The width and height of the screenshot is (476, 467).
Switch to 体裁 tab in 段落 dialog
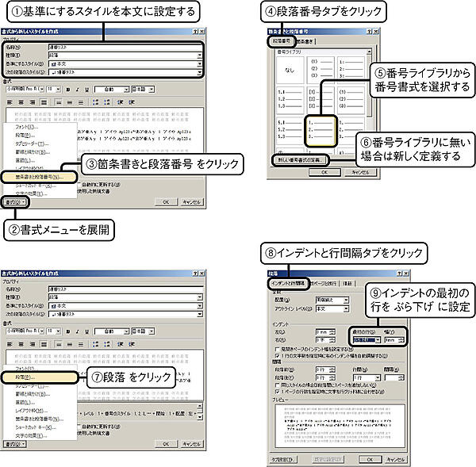pyautogui.click(x=347, y=283)
